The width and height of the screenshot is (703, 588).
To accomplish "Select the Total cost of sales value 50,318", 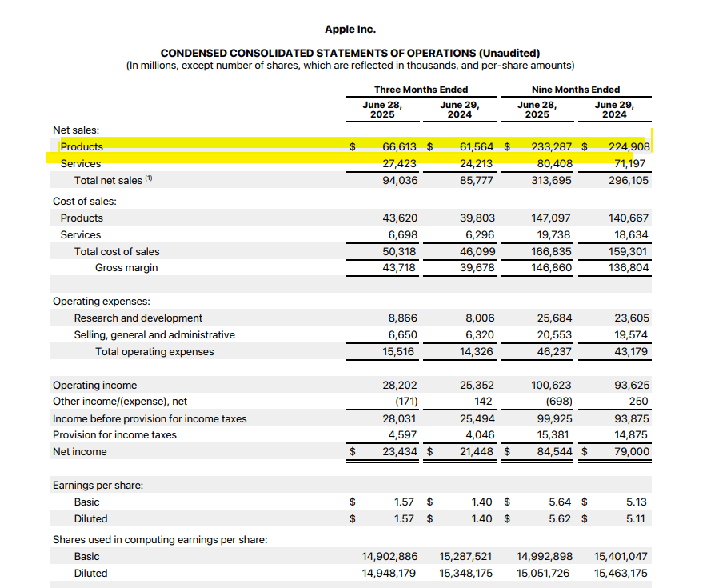I will pyautogui.click(x=399, y=252).
